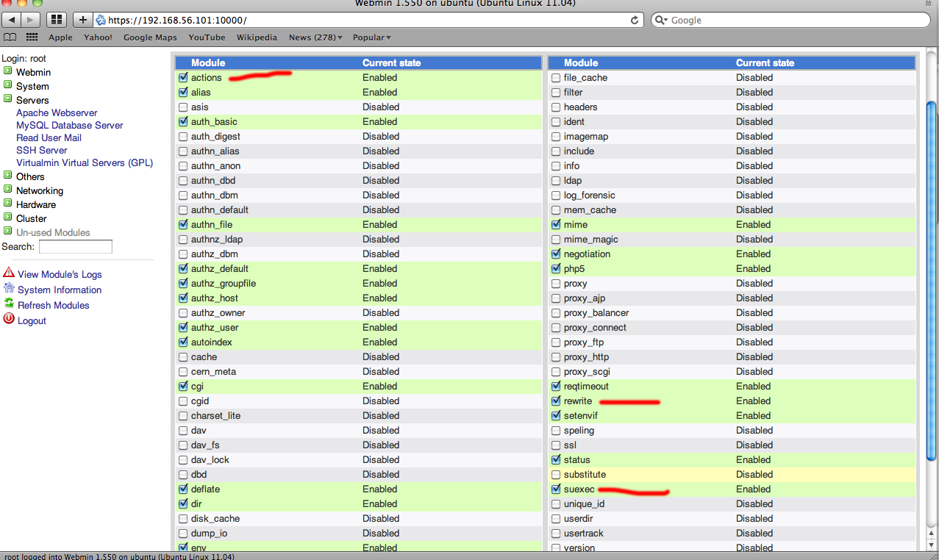Open the YouTube bookmark

tap(207, 37)
